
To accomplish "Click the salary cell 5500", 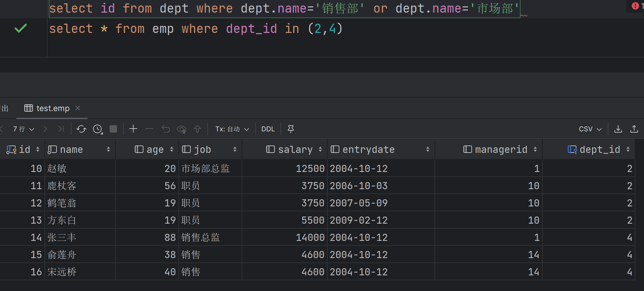I will coord(285,220).
